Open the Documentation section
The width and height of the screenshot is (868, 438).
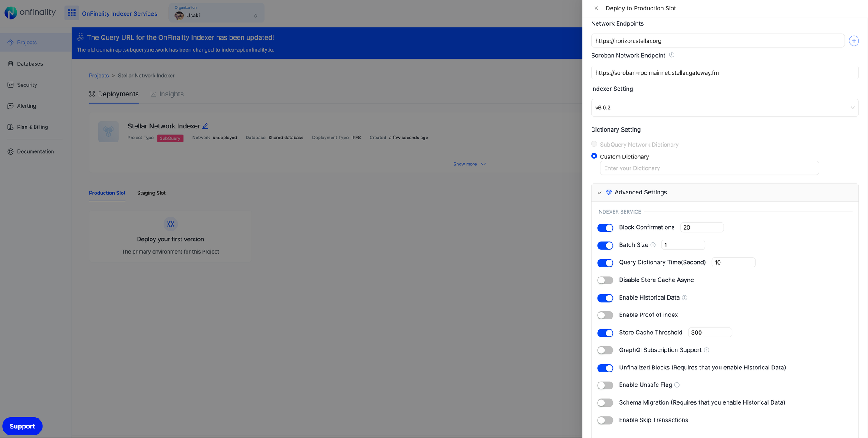pyautogui.click(x=35, y=151)
